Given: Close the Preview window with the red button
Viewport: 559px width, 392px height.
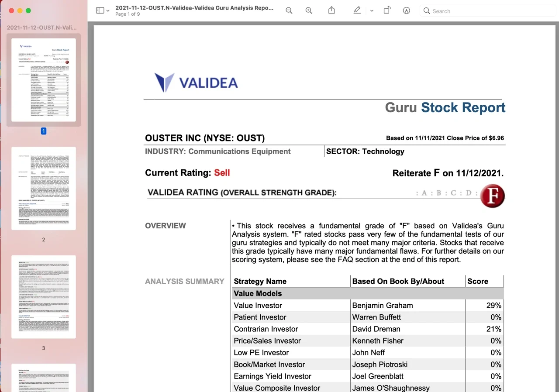Looking at the screenshot, I should click(11, 10).
